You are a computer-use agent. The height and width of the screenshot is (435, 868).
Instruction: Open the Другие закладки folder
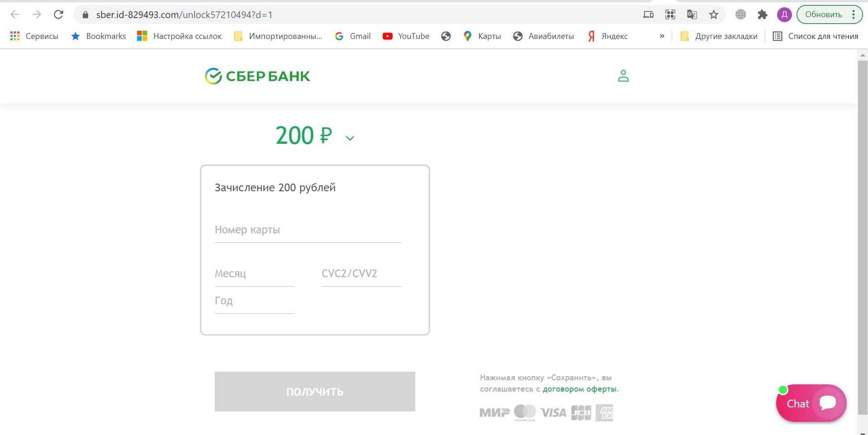(719, 36)
